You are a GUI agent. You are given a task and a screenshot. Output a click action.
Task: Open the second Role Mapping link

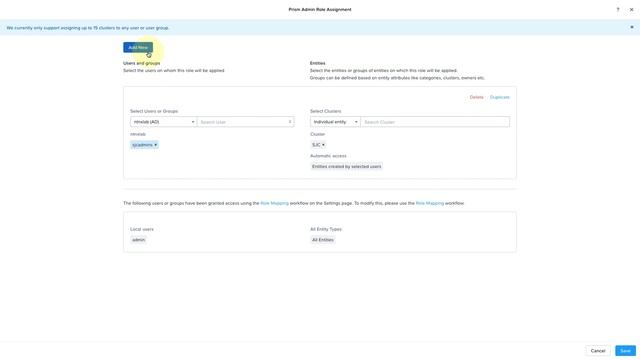[430, 203]
